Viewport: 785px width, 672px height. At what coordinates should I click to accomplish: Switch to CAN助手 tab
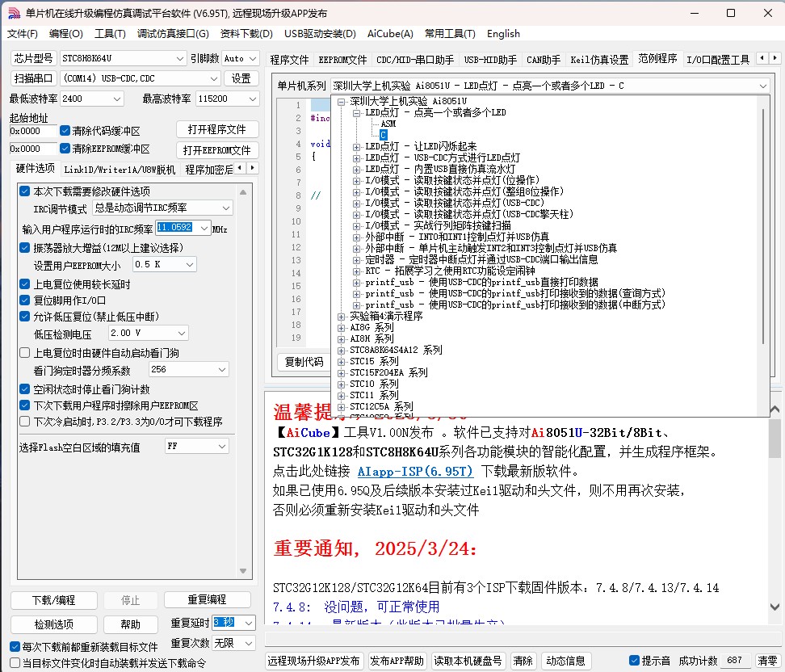[x=544, y=60]
